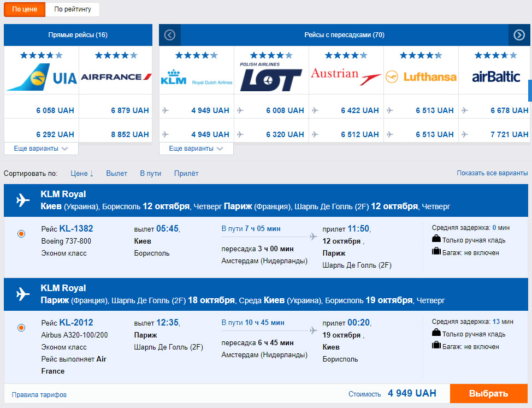Click the plane icon in Paris–Kyiv flight header
Image resolution: width=532 pixels, height=408 pixels.
coord(23,294)
